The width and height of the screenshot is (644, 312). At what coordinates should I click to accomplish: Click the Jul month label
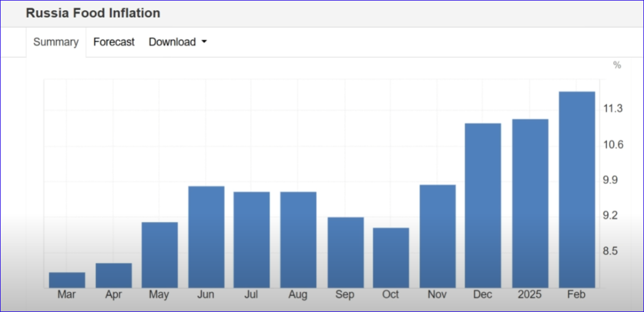(x=251, y=295)
